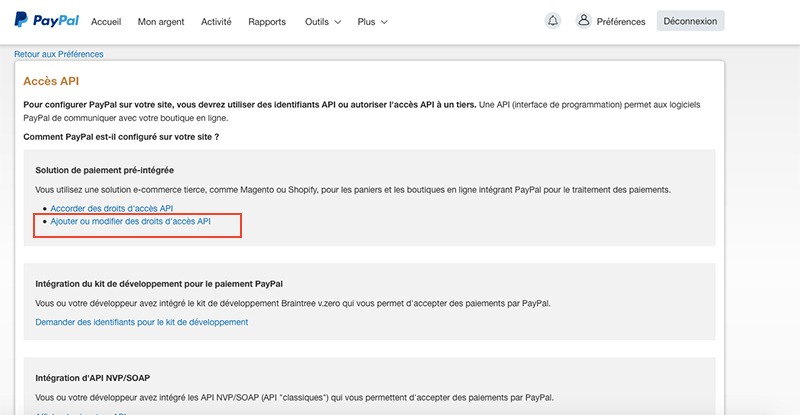Open Demander des identifiants pour le kit link
The height and width of the screenshot is (415, 800).
(141, 322)
